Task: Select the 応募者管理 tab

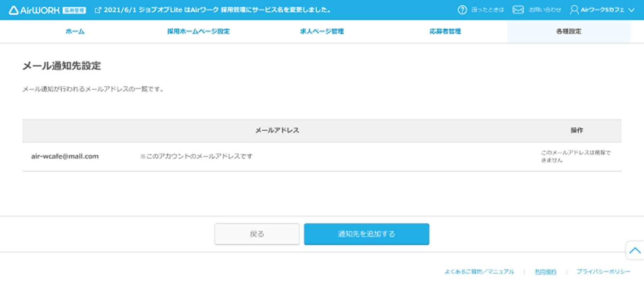Action: click(x=445, y=31)
